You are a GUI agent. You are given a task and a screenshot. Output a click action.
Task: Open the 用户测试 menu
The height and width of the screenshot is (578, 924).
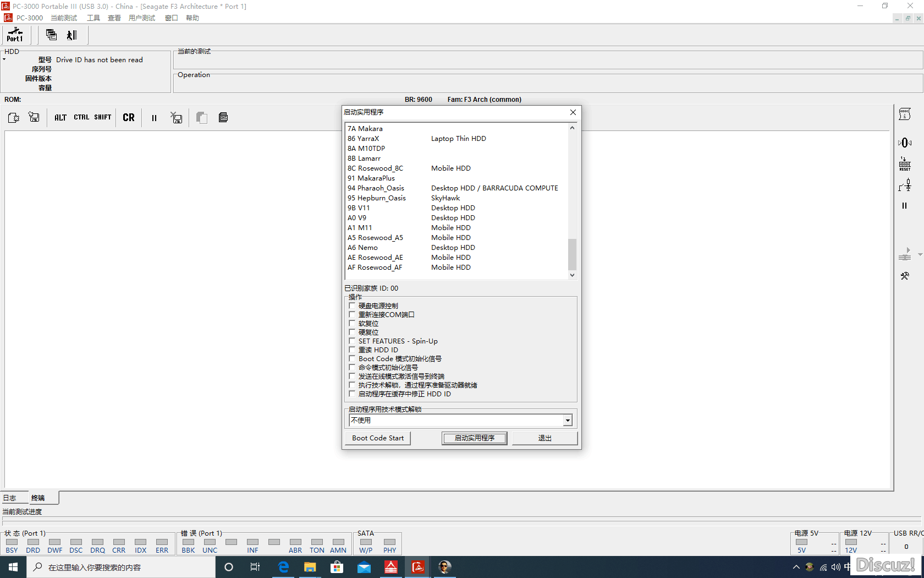(x=142, y=18)
